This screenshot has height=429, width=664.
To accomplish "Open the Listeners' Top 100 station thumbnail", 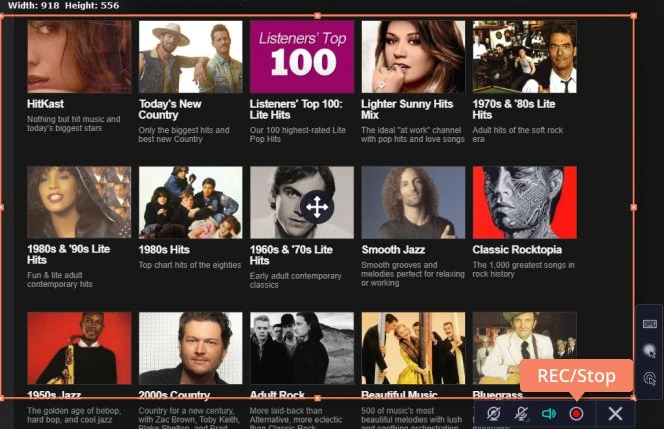I will click(301, 57).
